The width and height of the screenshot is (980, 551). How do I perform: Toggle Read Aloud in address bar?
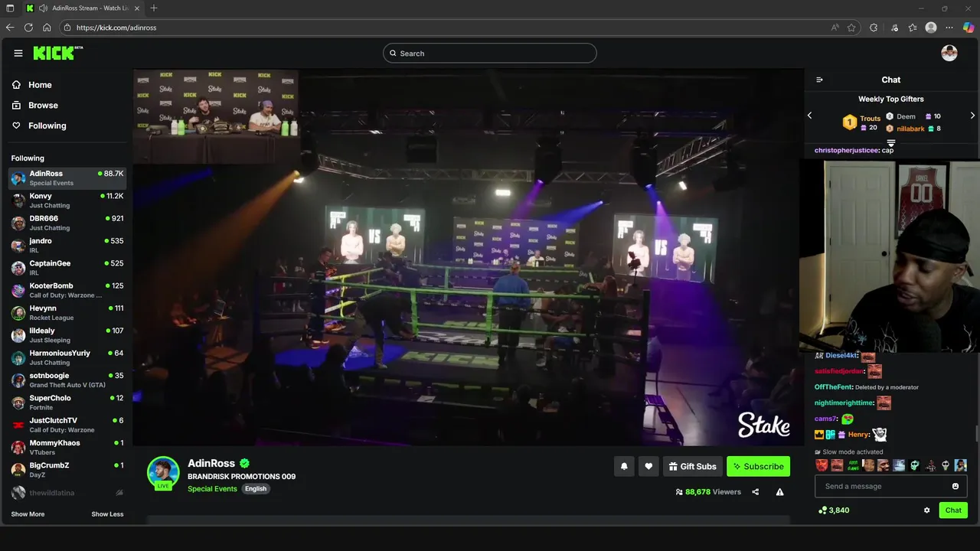(835, 28)
